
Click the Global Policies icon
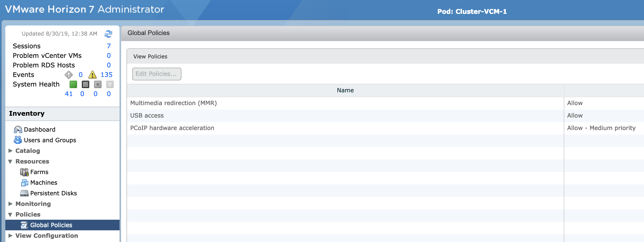pos(24,225)
